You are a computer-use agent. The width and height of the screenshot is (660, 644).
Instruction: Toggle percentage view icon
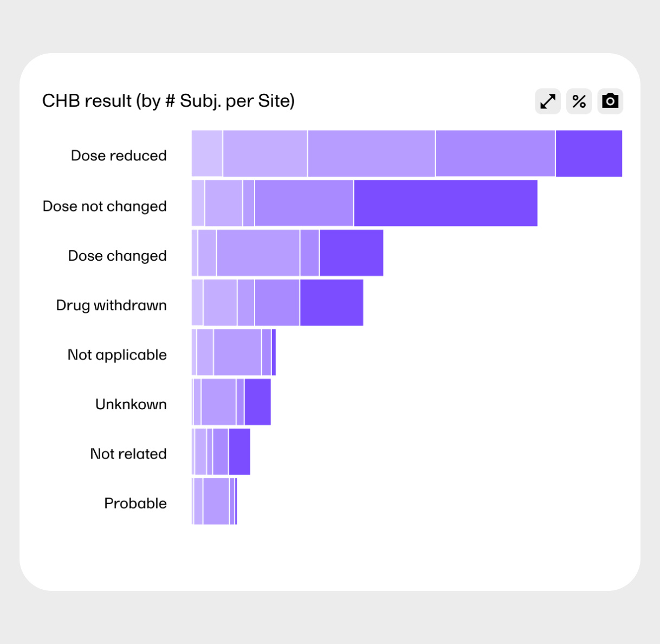[579, 101]
